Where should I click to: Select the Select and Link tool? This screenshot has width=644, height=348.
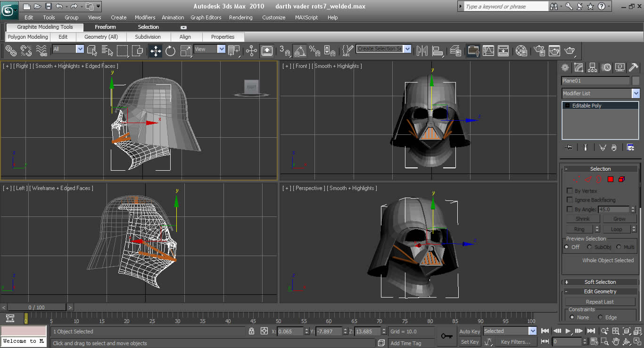tap(11, 50)
